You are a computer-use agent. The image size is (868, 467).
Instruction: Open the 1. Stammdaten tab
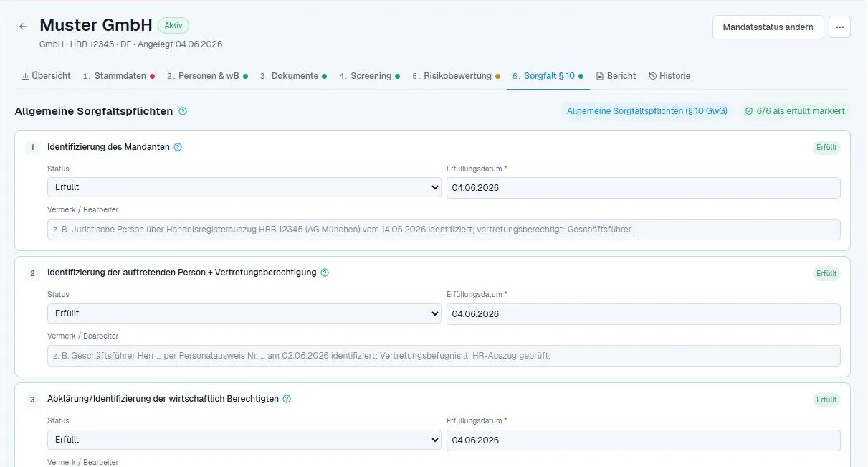coord(119,76)
